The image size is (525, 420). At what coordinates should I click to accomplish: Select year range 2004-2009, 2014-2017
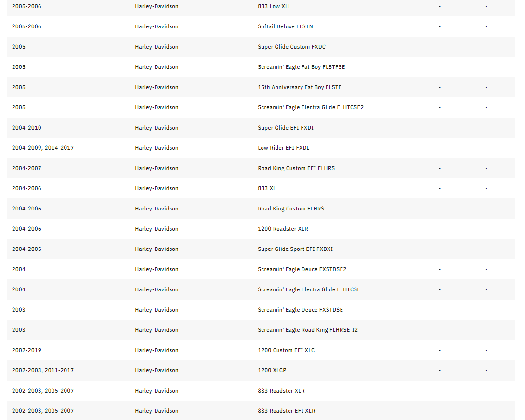pyautogui.click(x=43, y=148)
